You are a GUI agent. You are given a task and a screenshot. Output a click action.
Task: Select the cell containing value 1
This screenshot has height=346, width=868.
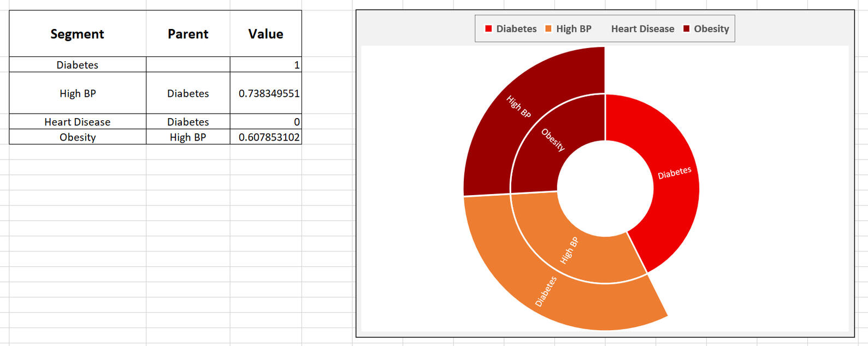click(x=265, y=64)
